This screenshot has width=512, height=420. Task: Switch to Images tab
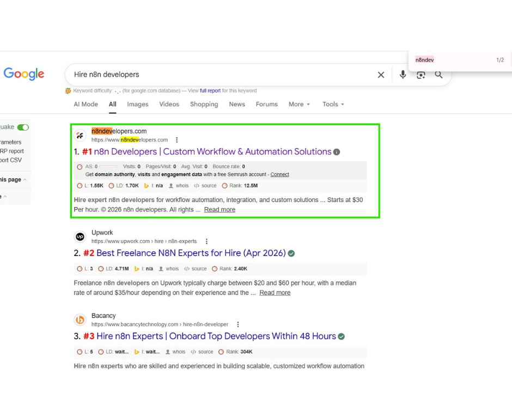tap(138, 104)
